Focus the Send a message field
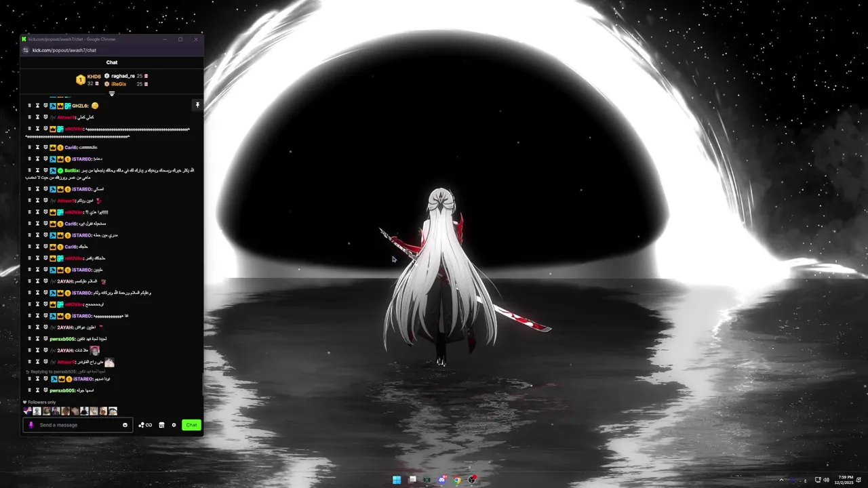This screenshot has width=868, height=488. point(77,425)
